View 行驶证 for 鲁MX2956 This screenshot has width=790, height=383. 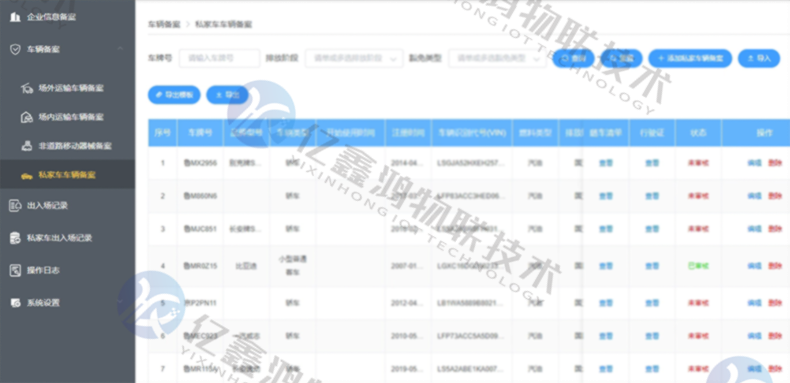click(x=652, y=163)
